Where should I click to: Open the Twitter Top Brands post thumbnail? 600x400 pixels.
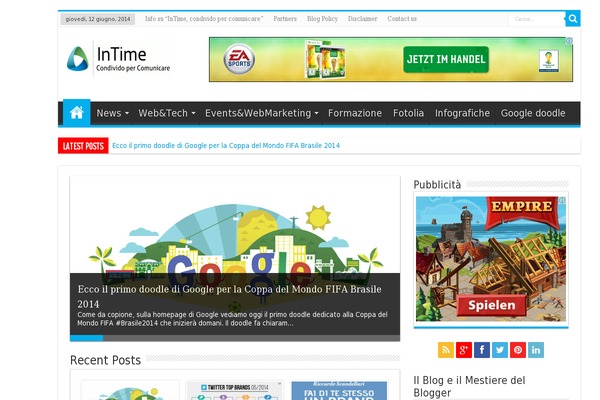235,390
